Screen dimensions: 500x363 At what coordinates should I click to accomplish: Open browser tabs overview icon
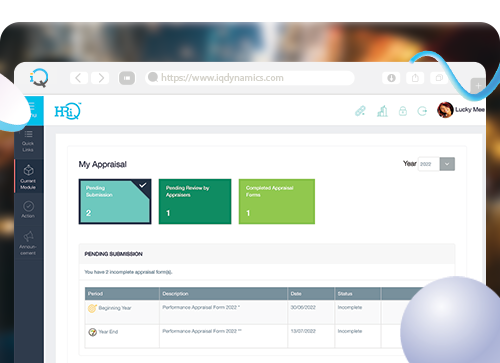click(439, 78)
